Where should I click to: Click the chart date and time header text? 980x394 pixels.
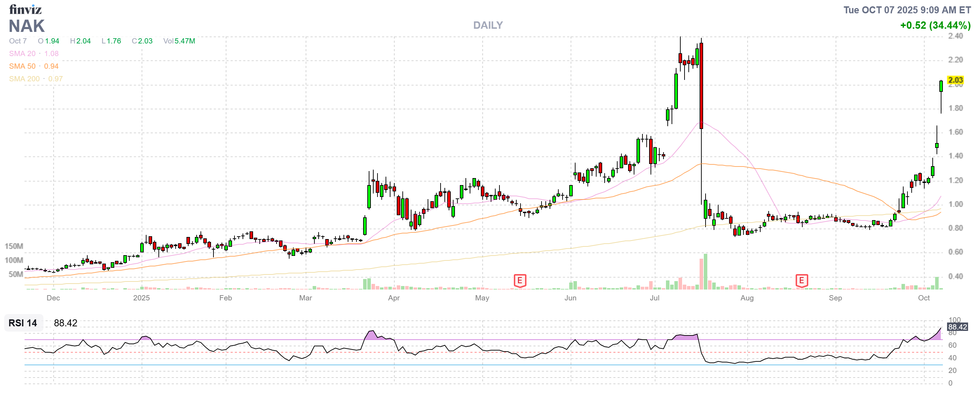907,10
